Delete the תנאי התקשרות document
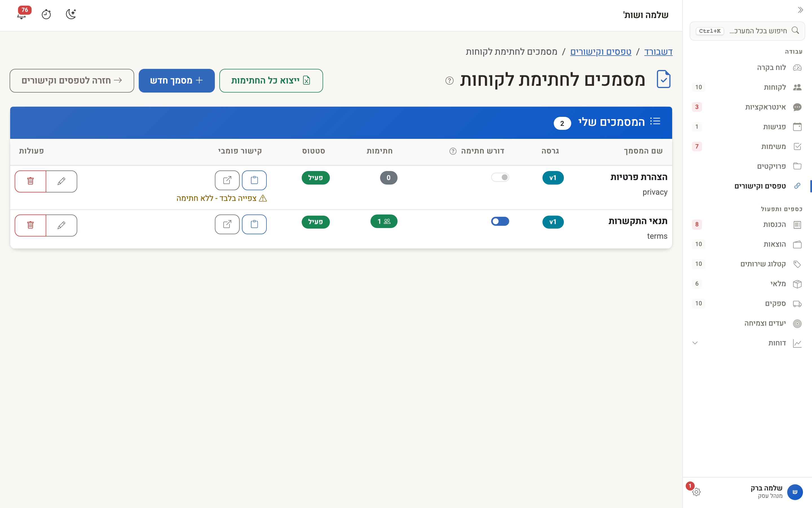 [x=30, y=225]
